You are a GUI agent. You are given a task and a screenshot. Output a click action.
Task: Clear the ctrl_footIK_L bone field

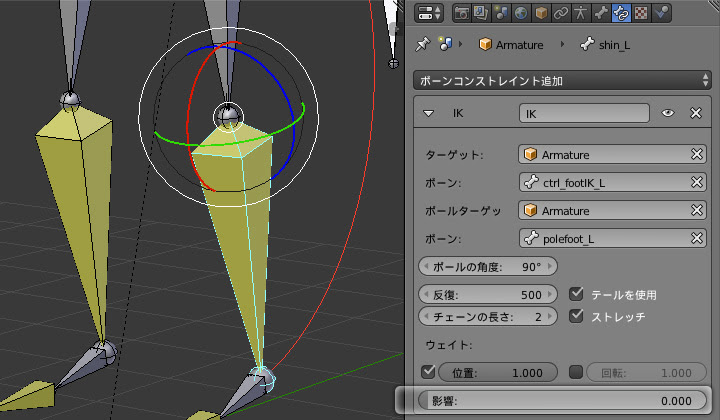click(x=697, y=182)
